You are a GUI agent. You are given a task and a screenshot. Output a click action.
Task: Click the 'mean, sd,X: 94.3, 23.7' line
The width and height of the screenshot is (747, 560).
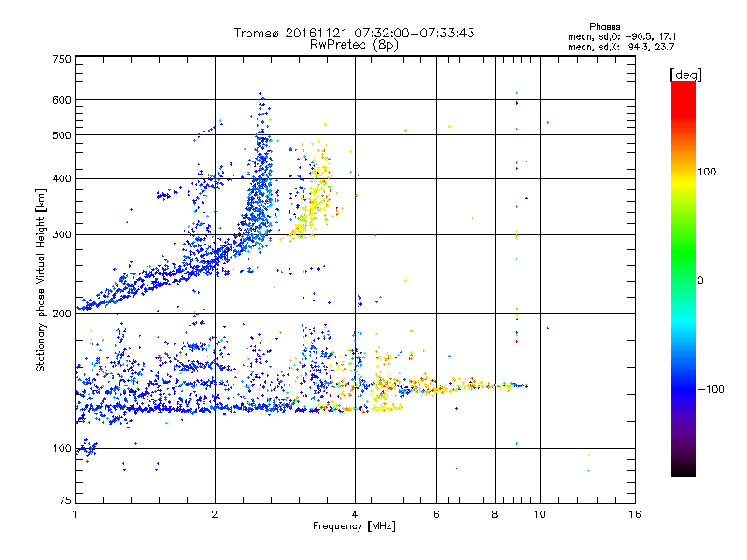[x=621, y=47]
